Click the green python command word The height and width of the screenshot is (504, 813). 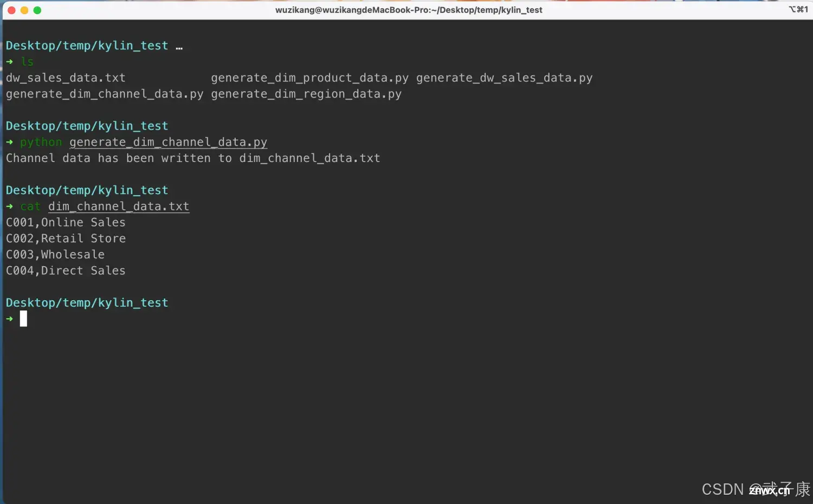(x=41, y=143)
